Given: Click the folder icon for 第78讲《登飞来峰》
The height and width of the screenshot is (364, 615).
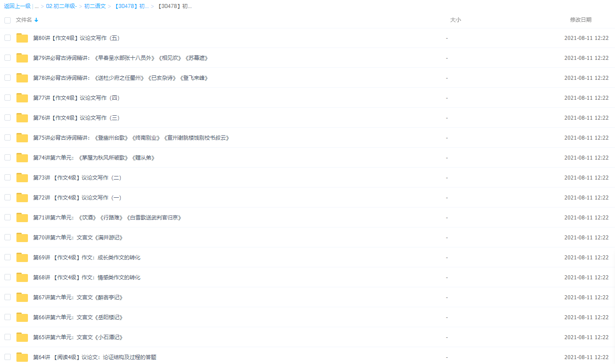Looking at the screenshot, I should coord(22,78).
